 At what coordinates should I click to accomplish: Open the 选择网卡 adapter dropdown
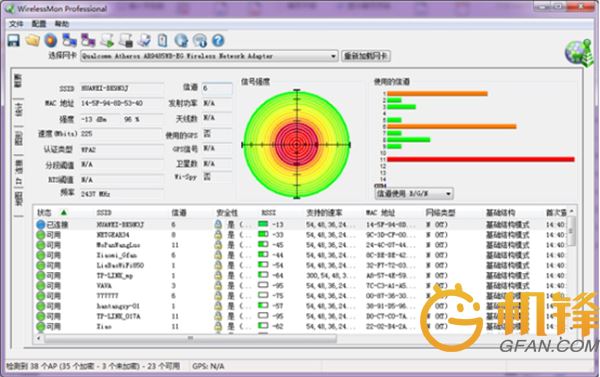pyautogui.click(x=209, y=56)
